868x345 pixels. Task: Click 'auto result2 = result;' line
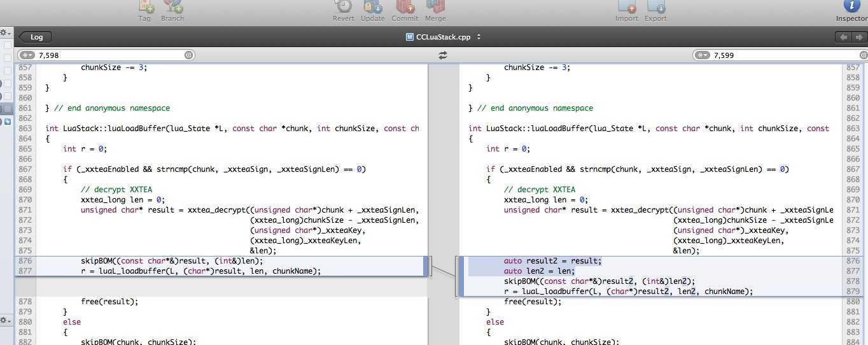(552, 261)
